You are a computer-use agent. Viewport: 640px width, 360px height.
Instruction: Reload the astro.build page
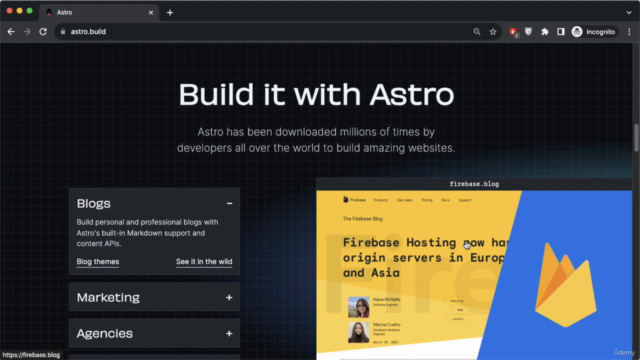(x=43, y=32)
